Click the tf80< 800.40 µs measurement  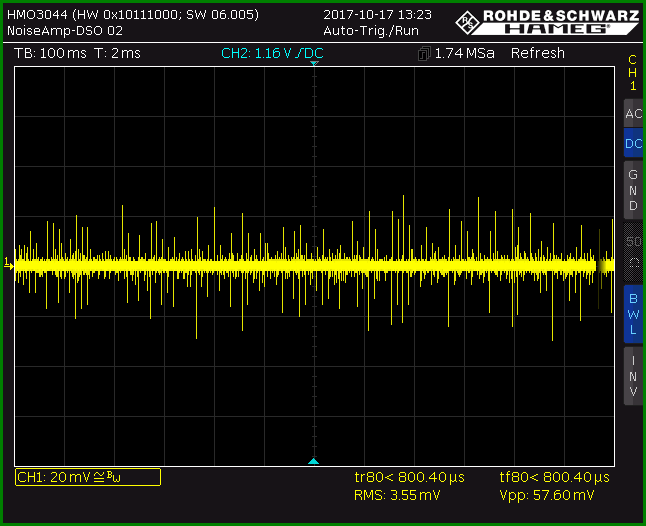pyautogui.click(x=555, y=477)
